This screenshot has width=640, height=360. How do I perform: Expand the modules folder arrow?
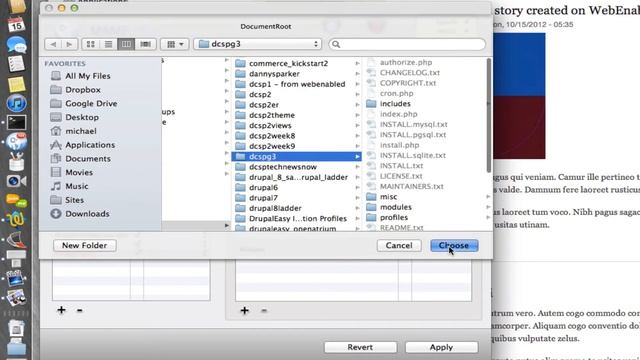tap(488, 207)
